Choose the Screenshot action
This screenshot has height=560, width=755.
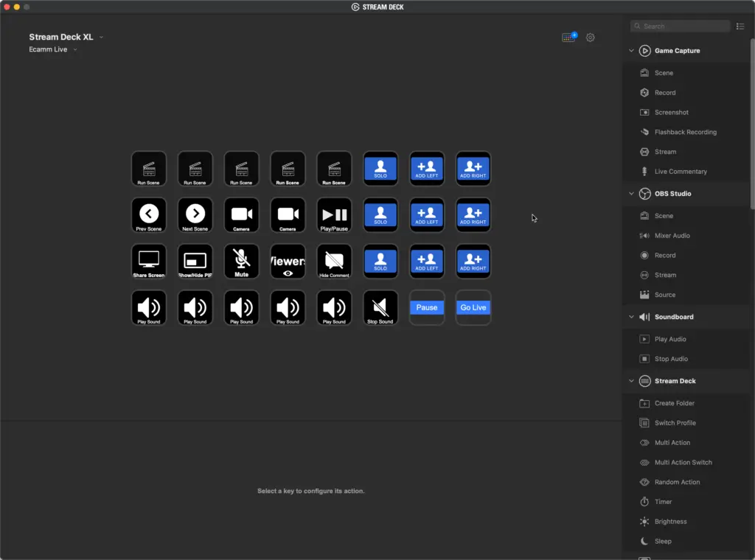coord(686,112)
